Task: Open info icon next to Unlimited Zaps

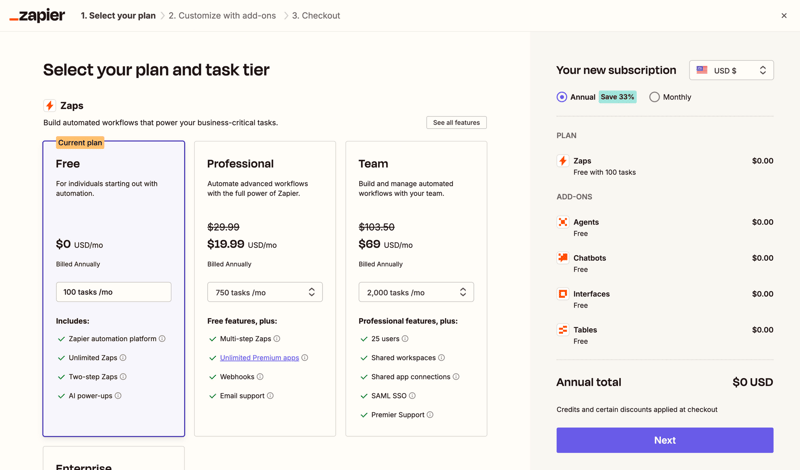Action: [123, 358]
